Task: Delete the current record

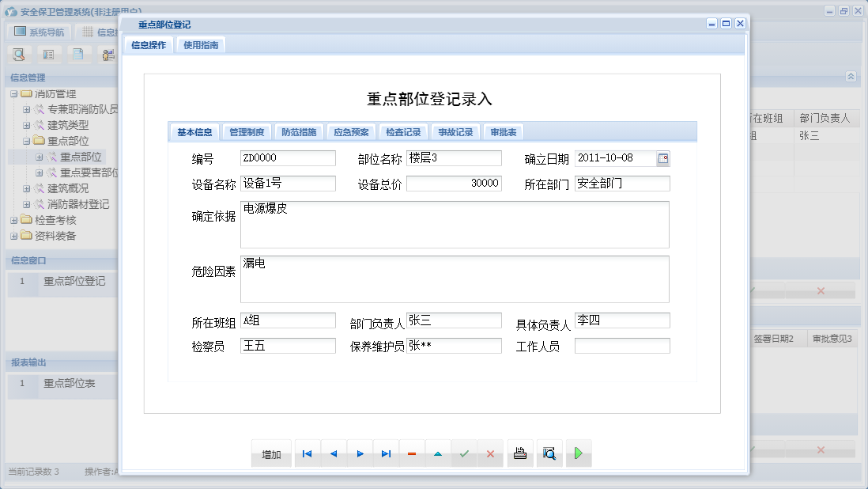Action: pos(411,453)
